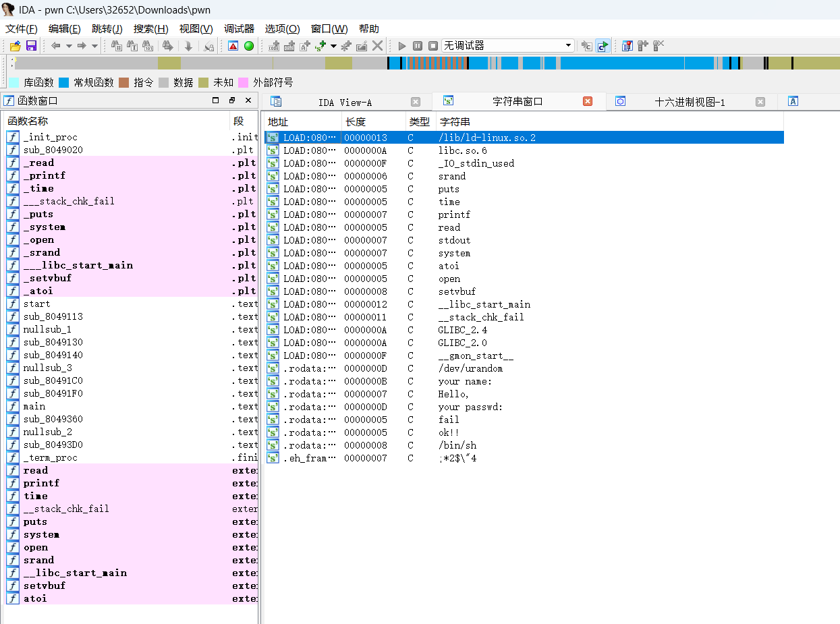Screen dimensions: 840x624
Task: Switch to the 字符串窗口 tab
Action: pos(517,101)
